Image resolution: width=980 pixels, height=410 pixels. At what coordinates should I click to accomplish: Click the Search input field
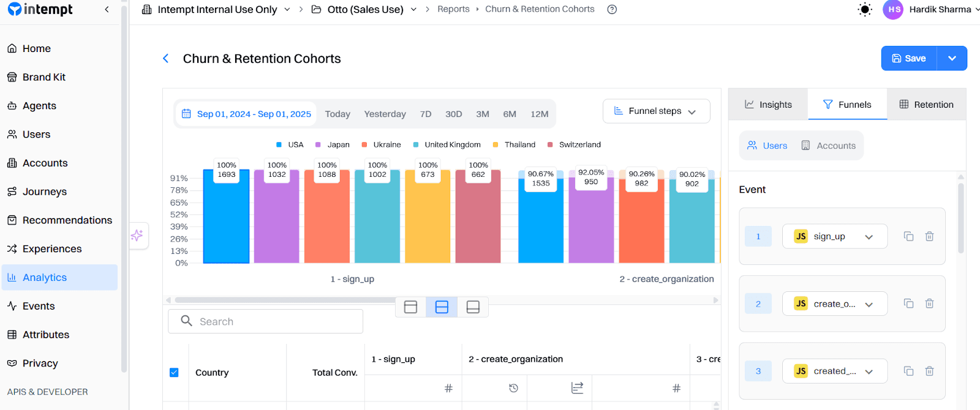[x=265, y=321]
